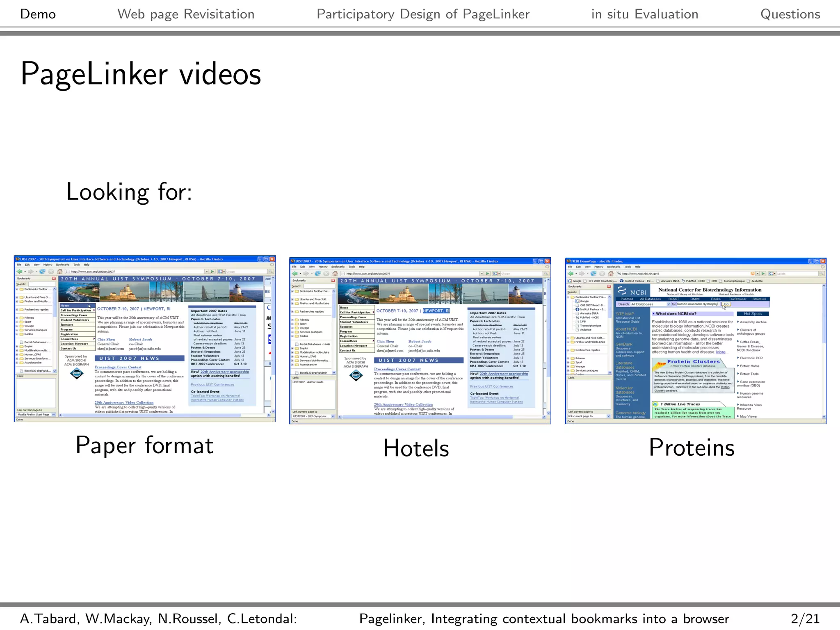
Task: Play the Hotels video thumbnail
Action: [x=420, y=340]
